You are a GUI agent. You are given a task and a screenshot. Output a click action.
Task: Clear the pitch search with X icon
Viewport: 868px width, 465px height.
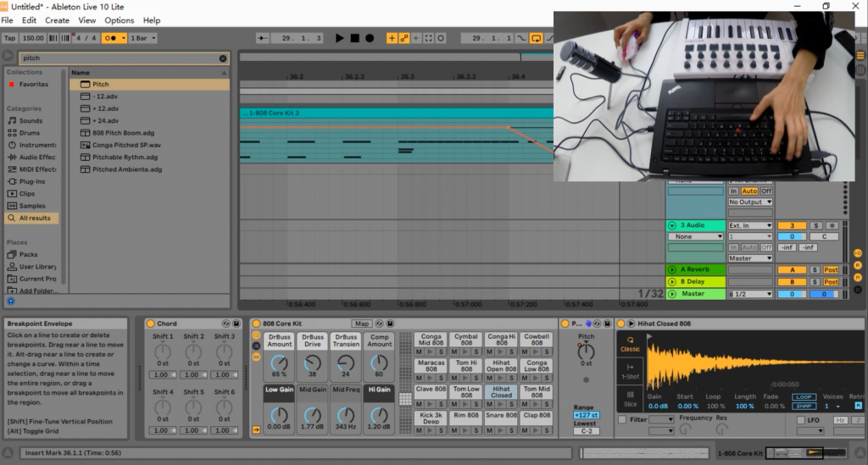click(x=223, y=58)
